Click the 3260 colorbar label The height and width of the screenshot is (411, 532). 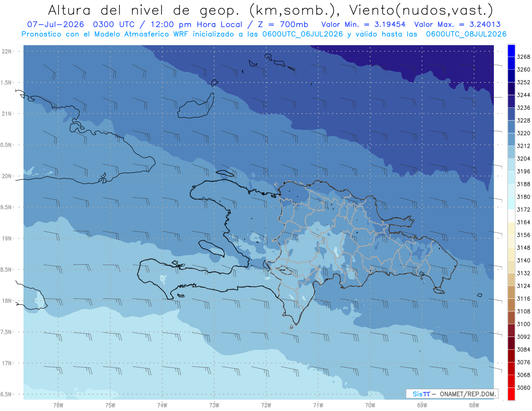click(x=524, y=70)
